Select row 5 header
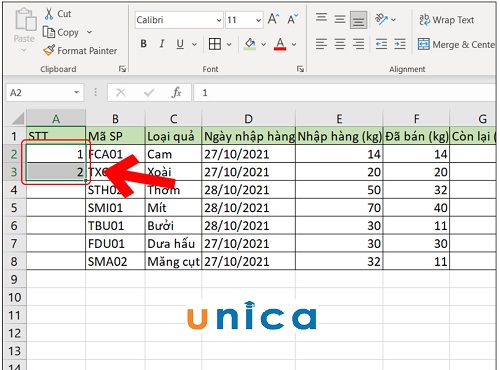500x370 pixels. (14, 208)
